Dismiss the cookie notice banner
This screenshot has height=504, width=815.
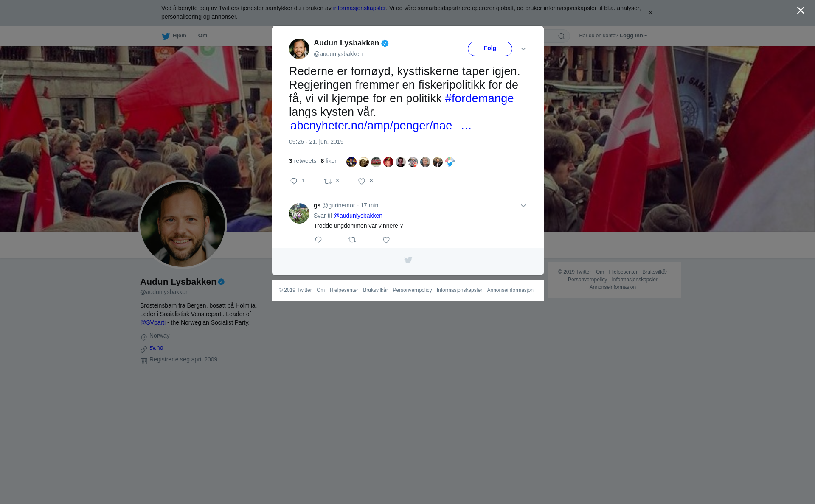click(x=650, y=13)
